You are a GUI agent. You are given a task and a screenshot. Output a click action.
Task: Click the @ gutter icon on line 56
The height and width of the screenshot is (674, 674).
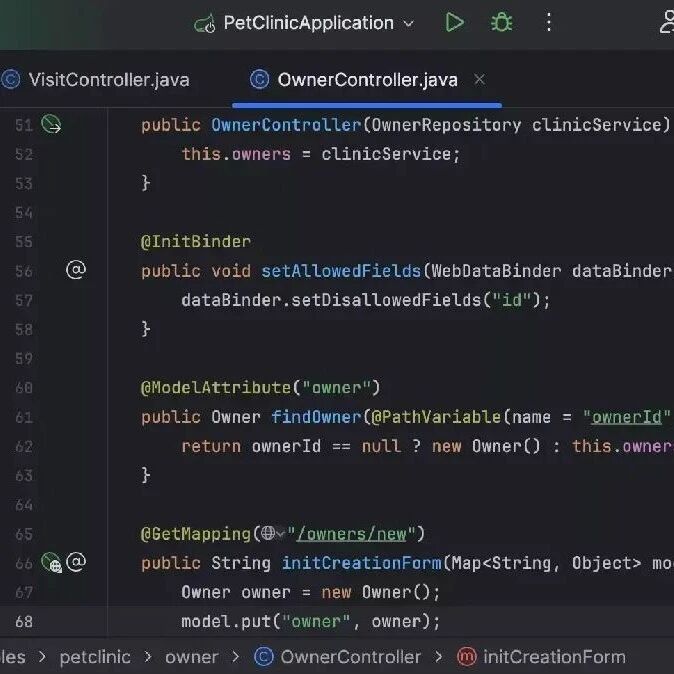(x=76, y=270)
